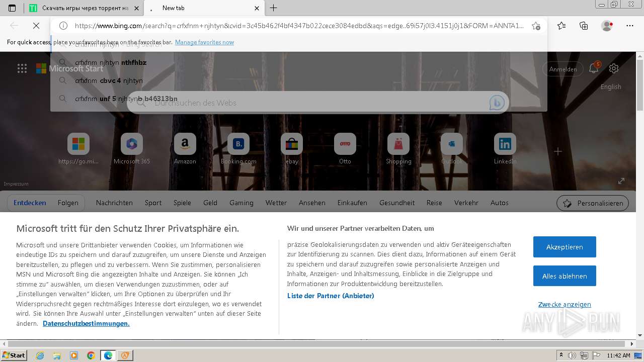Open the Shopping quick link tile
644x362 pixels.
click(398, 149)
